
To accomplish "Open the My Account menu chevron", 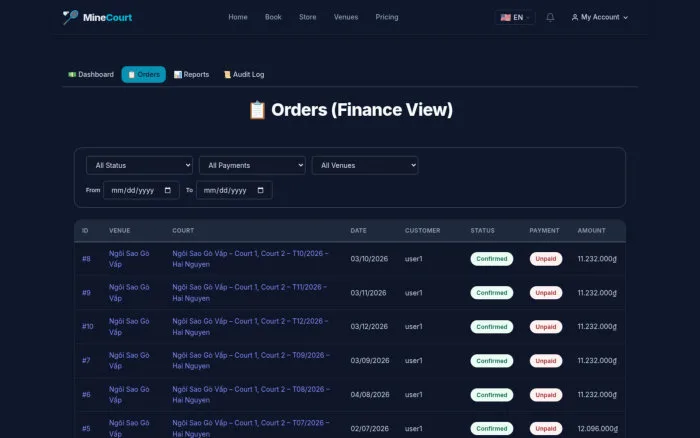I will pyautogui.click(x=625, y=17).
